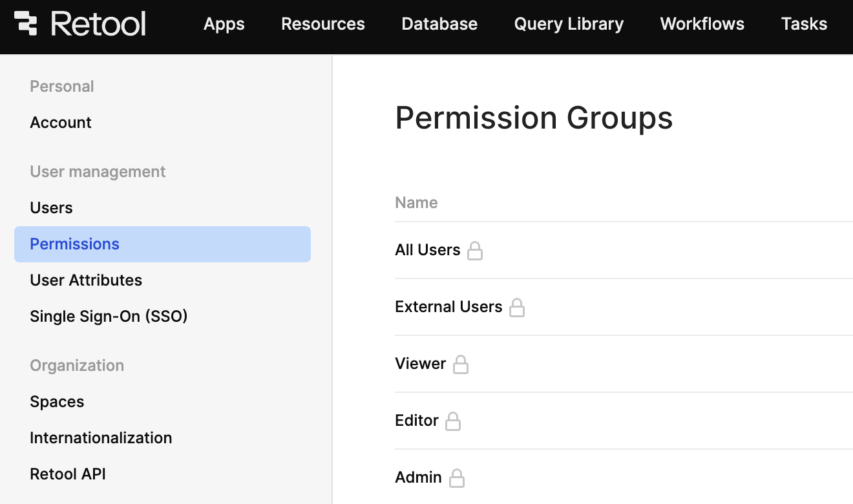Click the Organization section label
This screenshot has height=504, width=853.
77,365
